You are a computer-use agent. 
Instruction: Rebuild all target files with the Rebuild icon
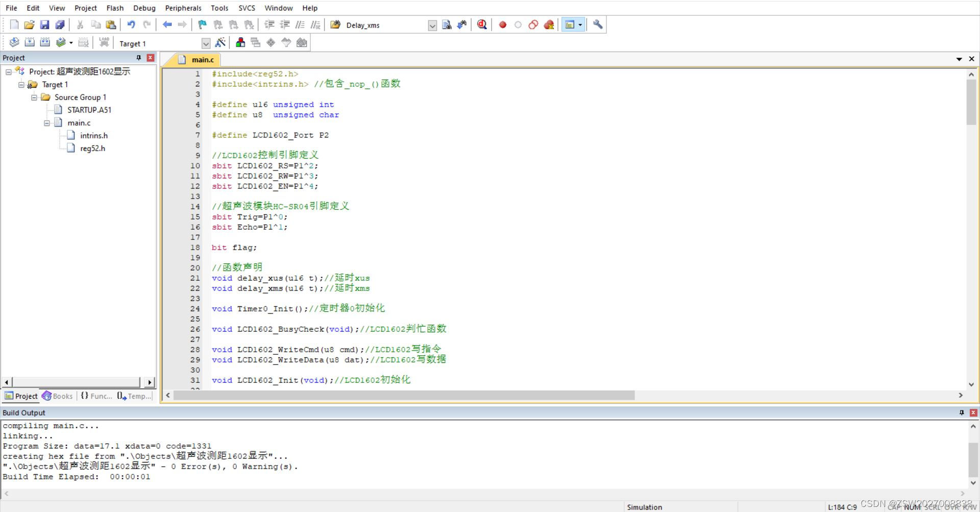(x=45, y=42)
